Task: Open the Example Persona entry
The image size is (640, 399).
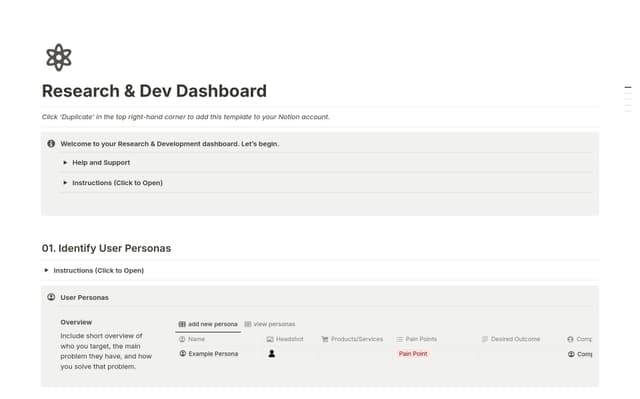Action: click(213, 354)
